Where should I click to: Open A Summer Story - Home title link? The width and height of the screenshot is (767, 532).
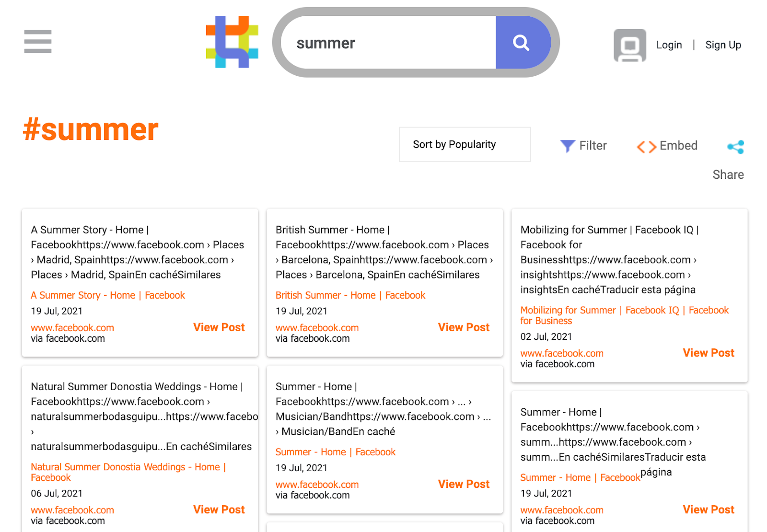pyautogui.click(x=108, y=295)
